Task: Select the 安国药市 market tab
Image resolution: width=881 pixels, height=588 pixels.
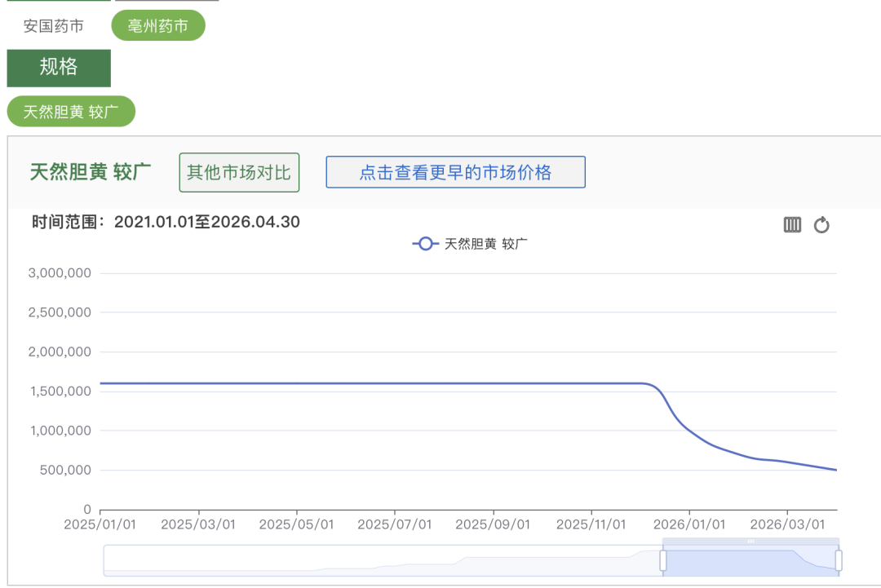Action: (54, 26)
